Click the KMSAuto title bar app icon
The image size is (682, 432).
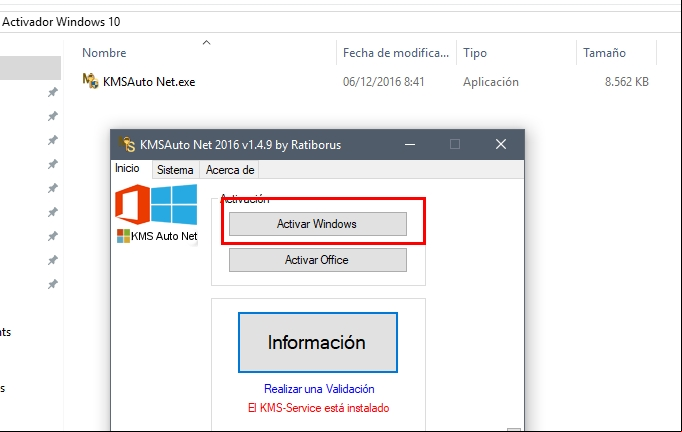point(127,144)
